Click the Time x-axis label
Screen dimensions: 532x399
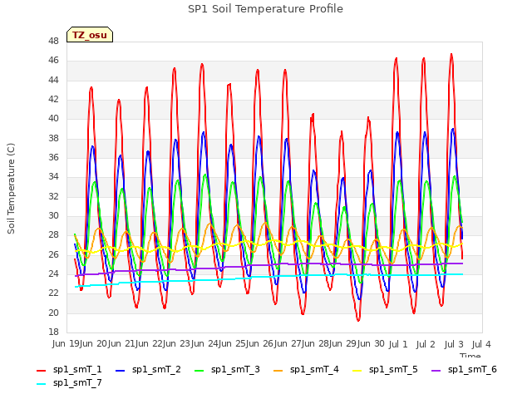(470, 356)
